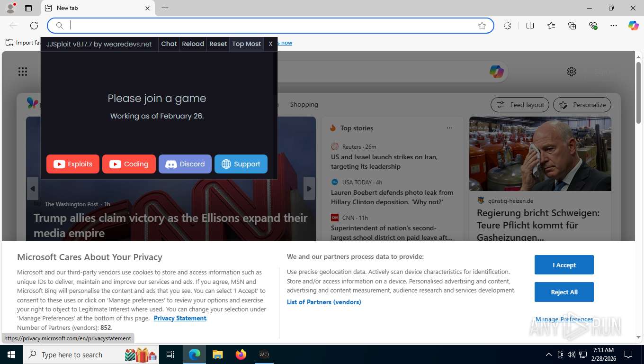Read Lauren Boebert defends photo leak story
The height and width of the screenshot is (364, 644).
pos(392,197)
